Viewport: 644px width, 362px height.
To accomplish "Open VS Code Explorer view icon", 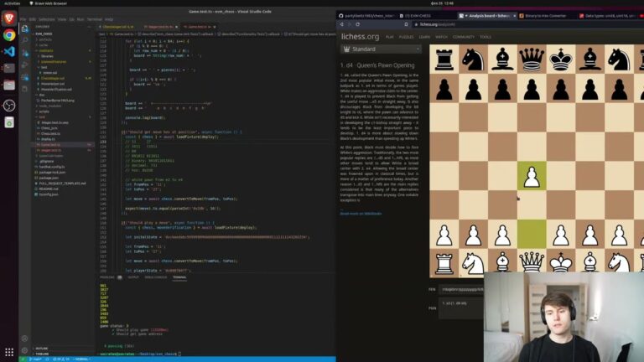I will pyautogui.click(x=25, y=28).
